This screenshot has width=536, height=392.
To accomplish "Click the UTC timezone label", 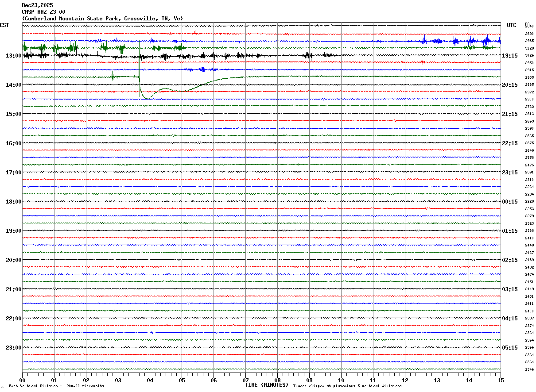I will 512,25.
